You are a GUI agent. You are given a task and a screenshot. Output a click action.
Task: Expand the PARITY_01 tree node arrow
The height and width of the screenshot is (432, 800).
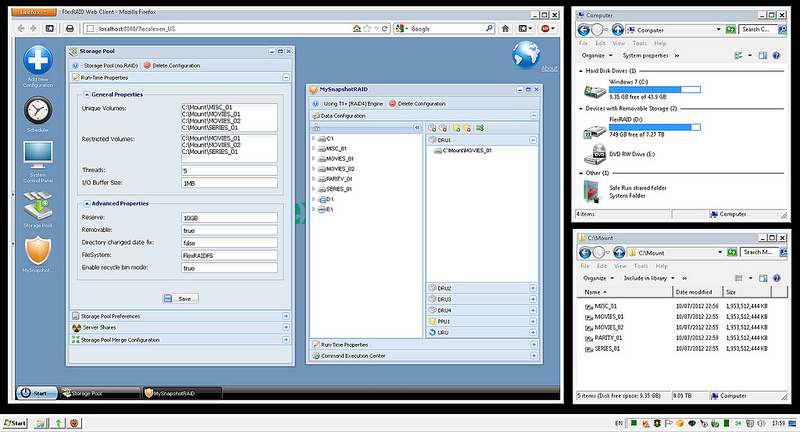point(313,179)
